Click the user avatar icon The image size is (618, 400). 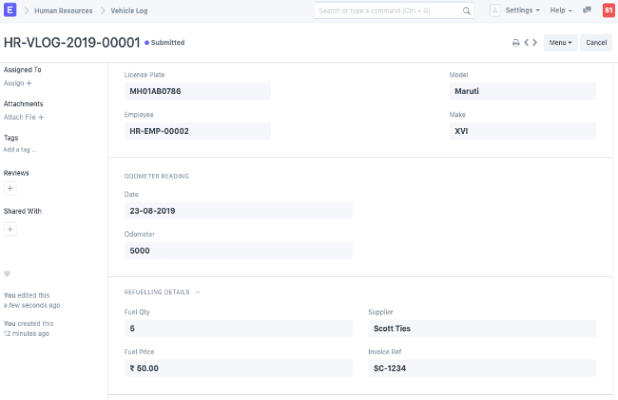tap(495, 11)
